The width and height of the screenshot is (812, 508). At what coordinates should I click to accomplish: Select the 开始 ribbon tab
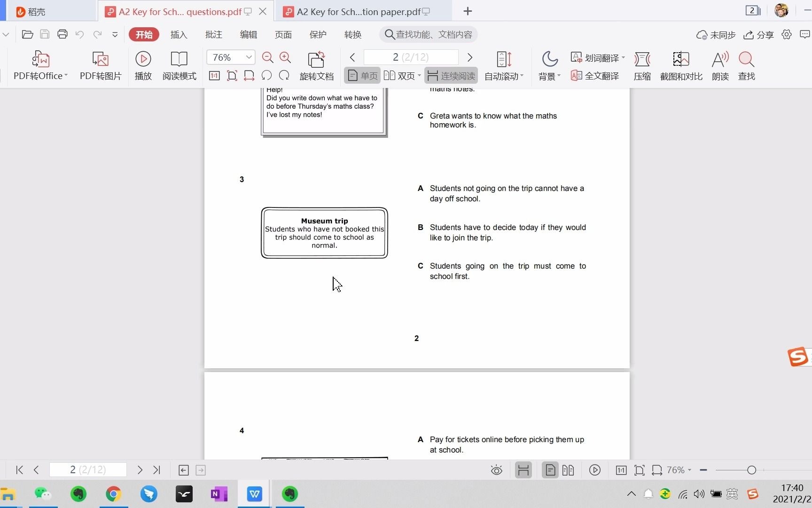tap(144, 34)
